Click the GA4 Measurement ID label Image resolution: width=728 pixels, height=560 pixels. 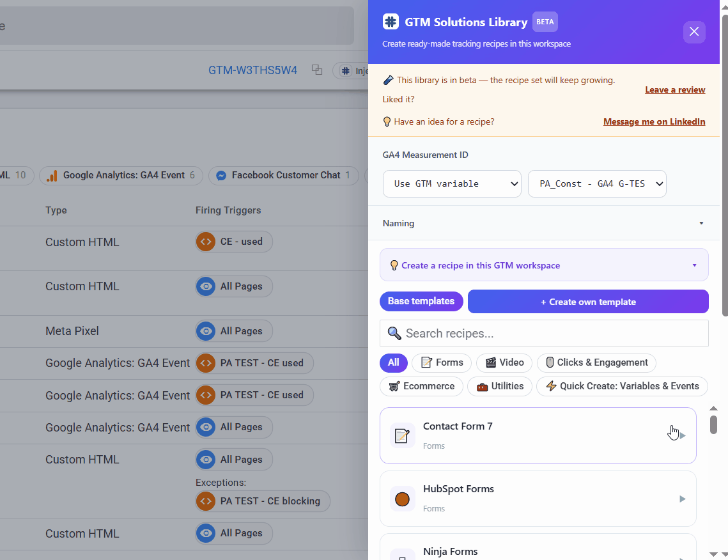coord(425,155)
